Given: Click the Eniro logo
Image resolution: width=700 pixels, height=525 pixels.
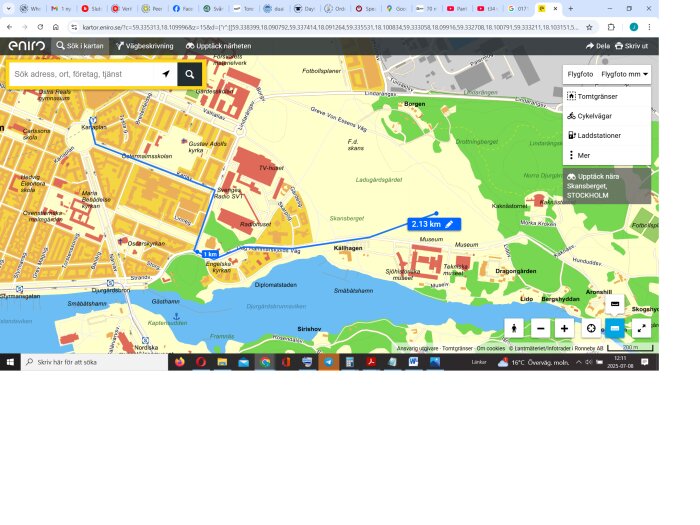Looking at the screenshot, I should pos(26,46).
